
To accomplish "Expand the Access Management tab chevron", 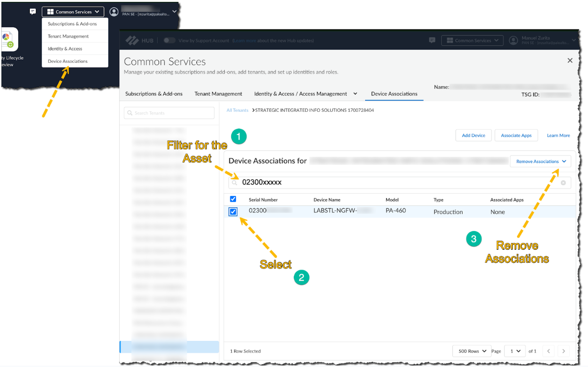I will point(355,94).
